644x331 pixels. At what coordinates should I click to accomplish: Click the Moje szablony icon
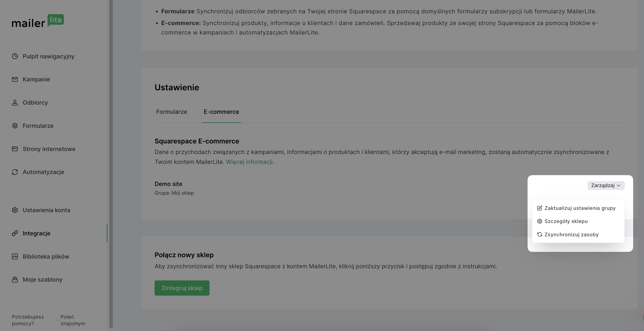[15, 280]
